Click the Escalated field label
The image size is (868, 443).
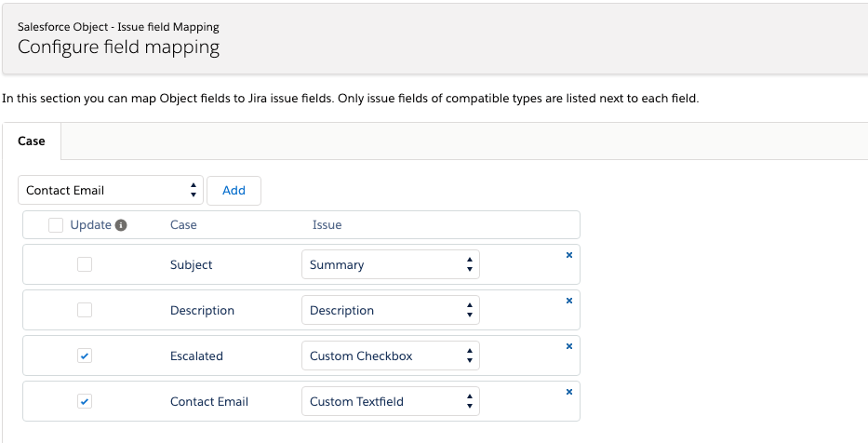point(196,356)
